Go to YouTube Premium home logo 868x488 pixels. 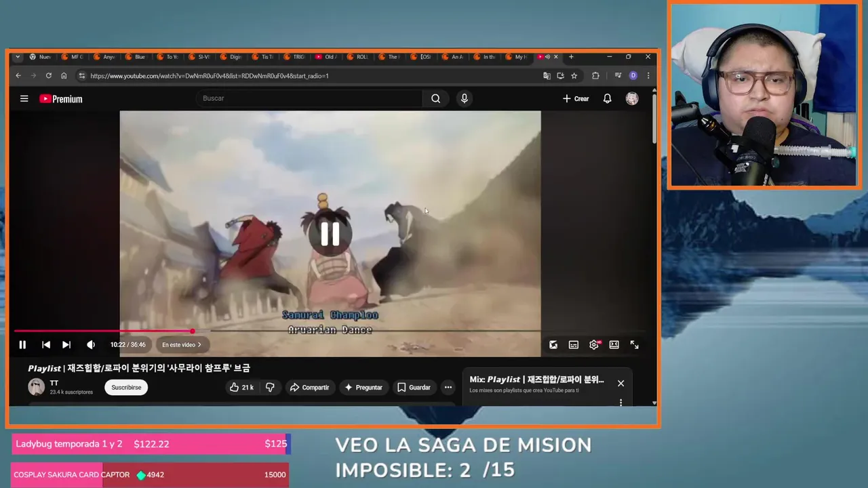61,99
